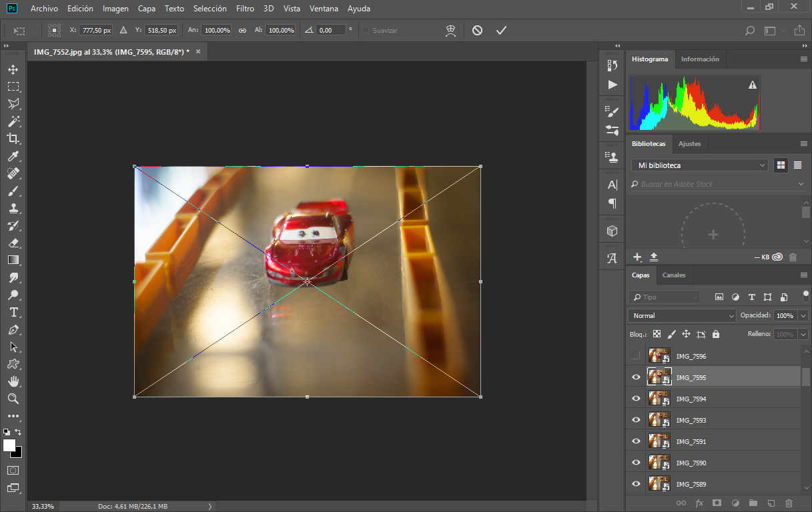Commit the transform with the checkmark
The image size is (812, 512).
coord(501,31)
